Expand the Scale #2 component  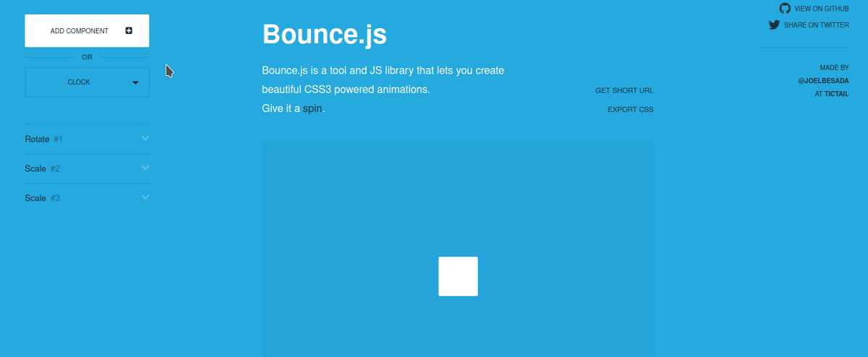[x=145, y=168]
